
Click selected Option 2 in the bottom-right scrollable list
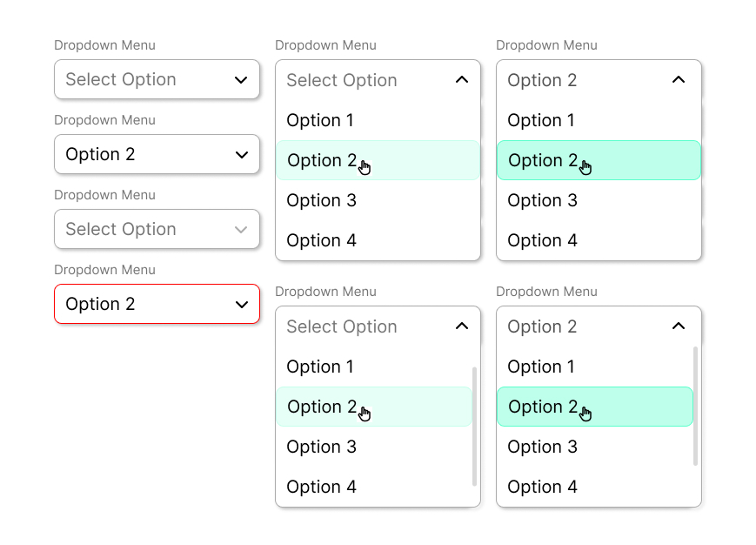(x=595, y=407)
